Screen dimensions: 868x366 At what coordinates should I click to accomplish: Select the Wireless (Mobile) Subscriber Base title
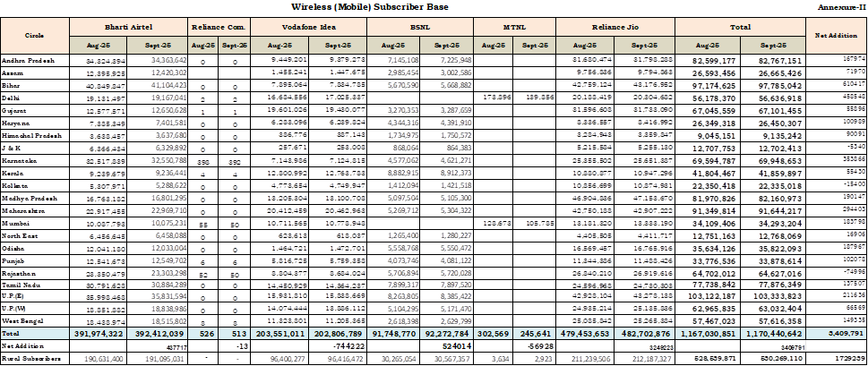pos(375,7)
